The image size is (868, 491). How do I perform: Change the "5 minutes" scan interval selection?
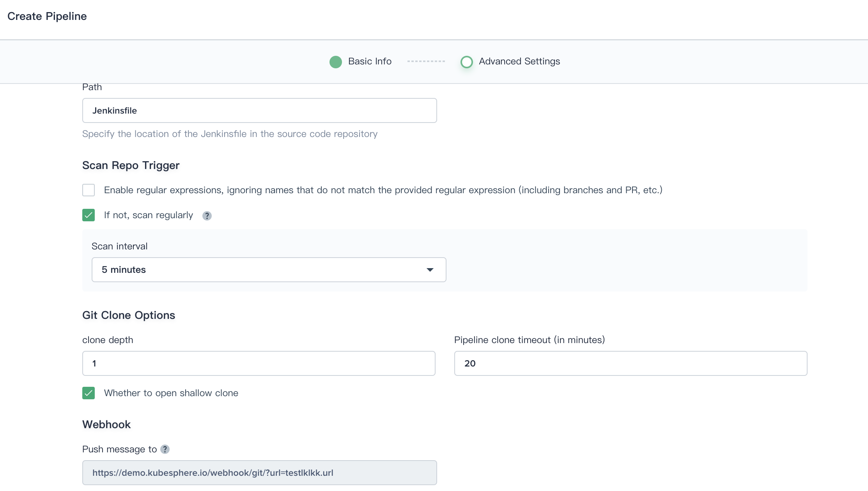pos(269,270)
